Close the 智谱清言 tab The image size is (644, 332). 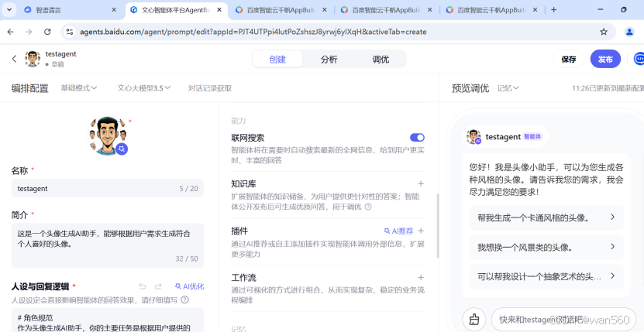pyautogui.click(x=114, y=10)
